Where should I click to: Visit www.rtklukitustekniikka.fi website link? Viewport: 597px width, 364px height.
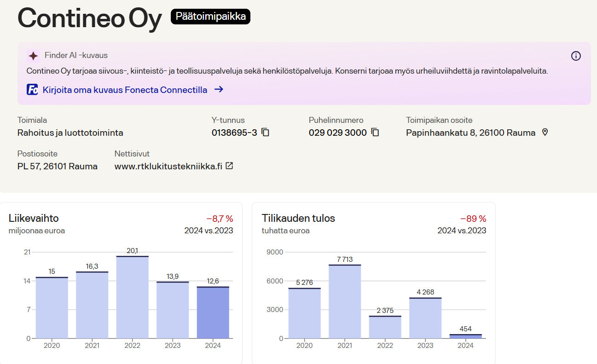(168, 167)
